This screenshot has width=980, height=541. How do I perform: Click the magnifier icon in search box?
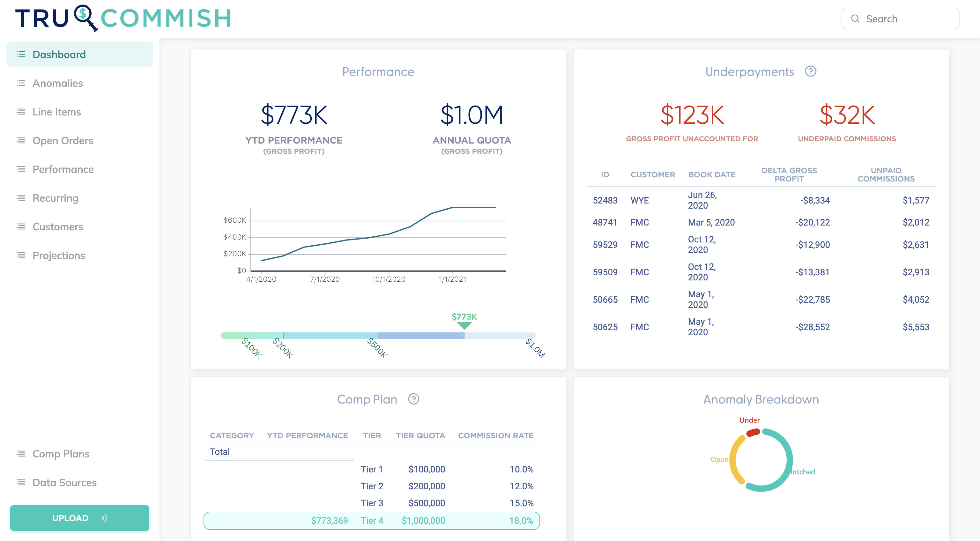tap(855, 19)
